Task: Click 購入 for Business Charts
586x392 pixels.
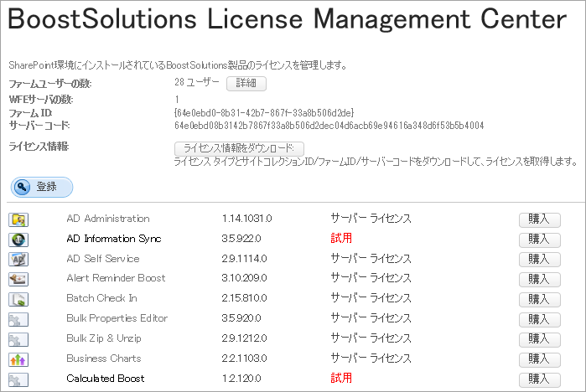Action: [x=540, y=360]
